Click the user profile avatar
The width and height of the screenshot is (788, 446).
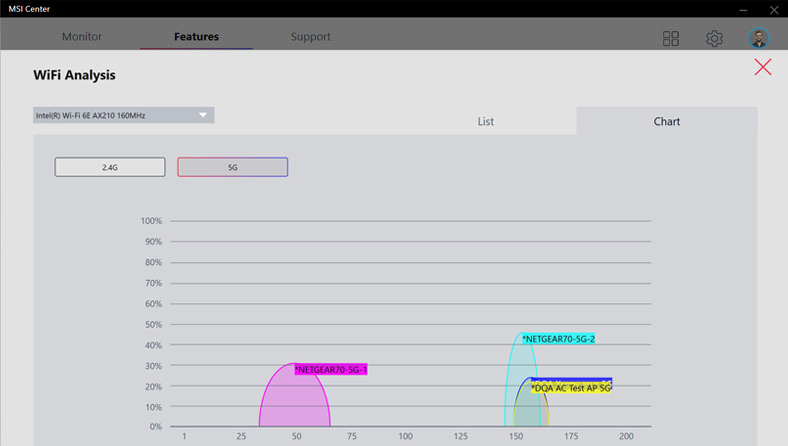point(759,38)
